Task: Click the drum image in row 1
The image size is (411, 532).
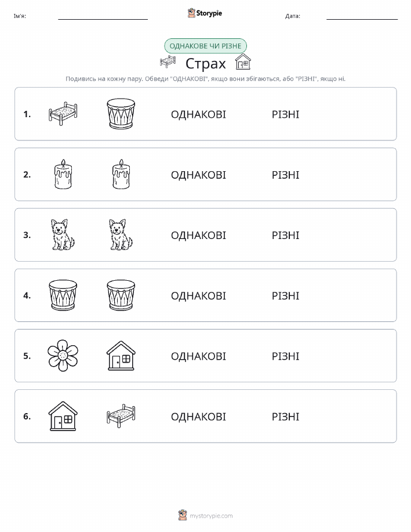Action: (121, 114)
